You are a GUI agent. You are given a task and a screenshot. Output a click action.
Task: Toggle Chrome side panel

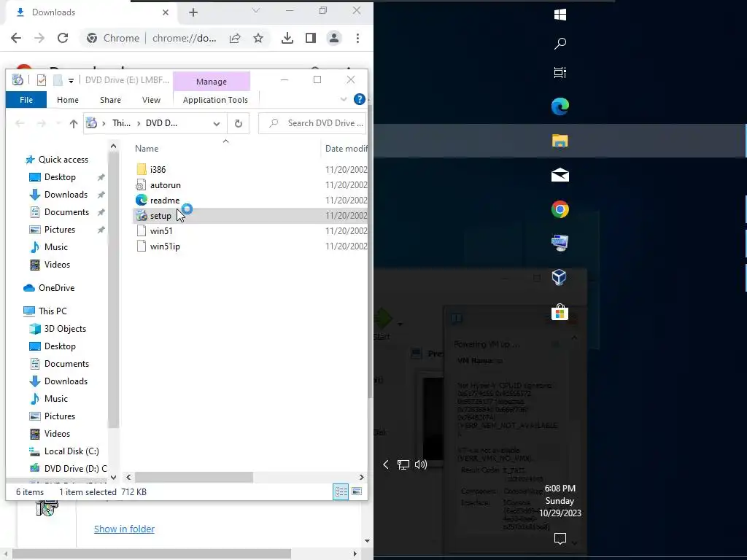click(x=311, y=38)
